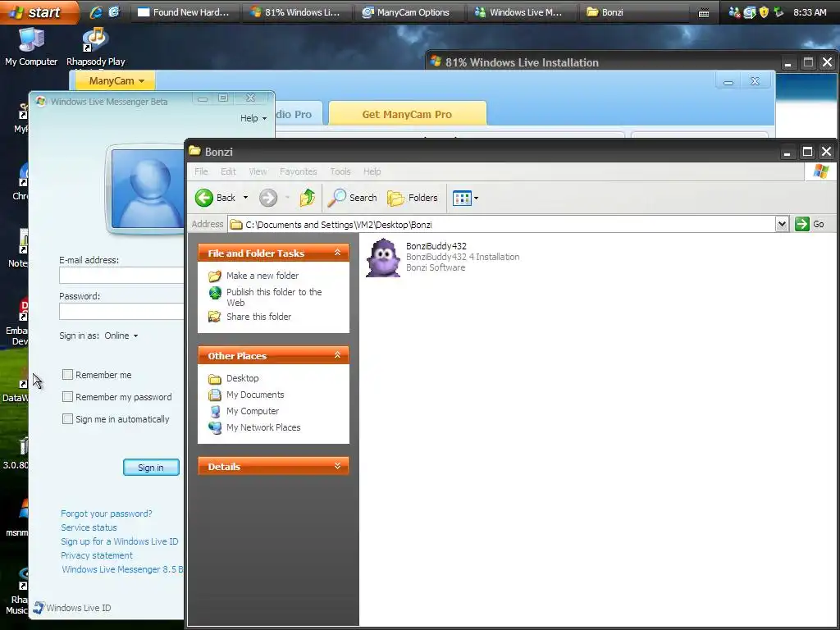840x630 pixels.
Task: Select the My Computer desktop icon
Action: (x=31, y=47)
